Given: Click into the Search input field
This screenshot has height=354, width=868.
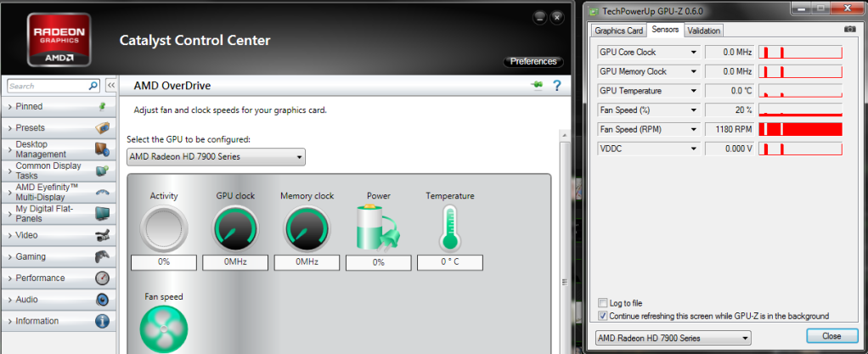Looking at the screenshot, I should [48, 86].
